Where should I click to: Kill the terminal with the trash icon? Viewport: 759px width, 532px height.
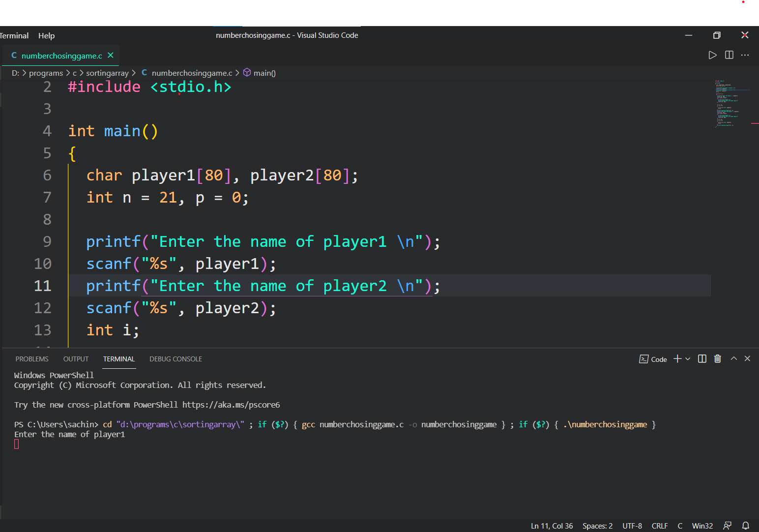(x=717, y=359)
